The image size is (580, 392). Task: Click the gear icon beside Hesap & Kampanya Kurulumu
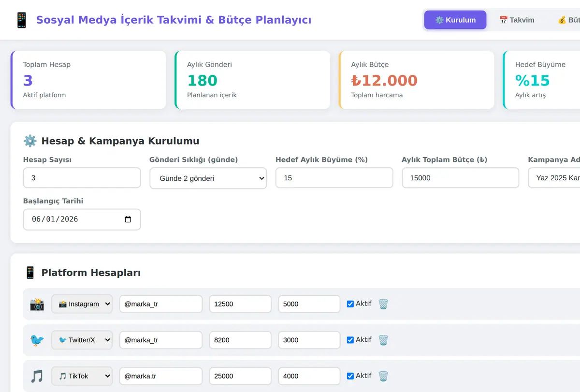point(30,141)
